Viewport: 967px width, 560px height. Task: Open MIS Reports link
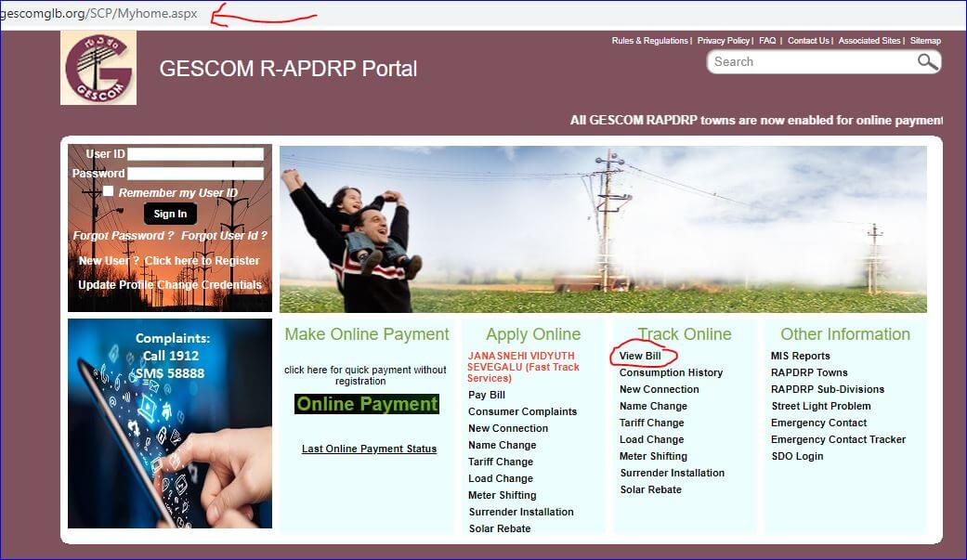pos(801,356)
